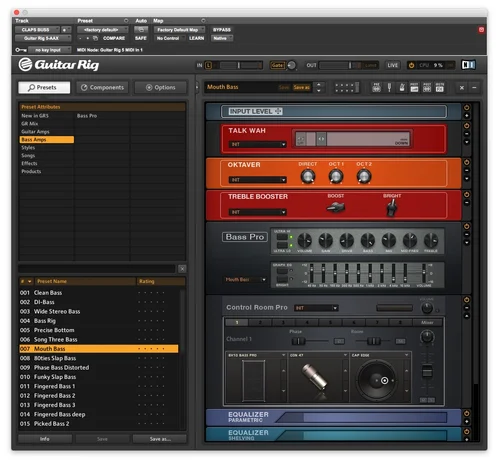The image size is (500, 464).
Task: Show the Tuner tool in rack toolbar
Action: point(389,88)
